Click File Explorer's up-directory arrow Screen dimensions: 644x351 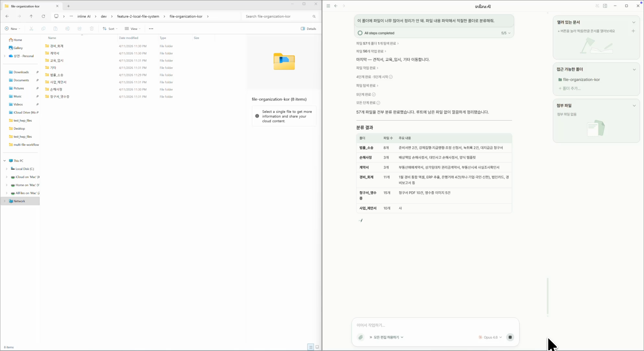(31, 16)
